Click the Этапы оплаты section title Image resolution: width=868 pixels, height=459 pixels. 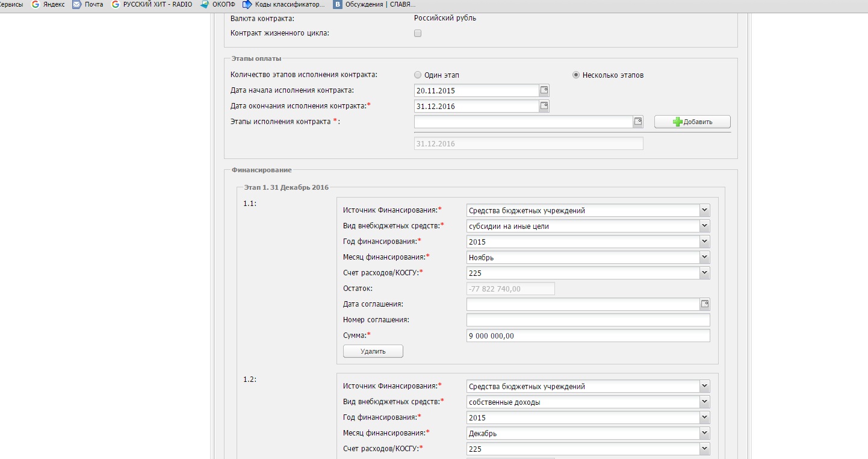(256, 58)
